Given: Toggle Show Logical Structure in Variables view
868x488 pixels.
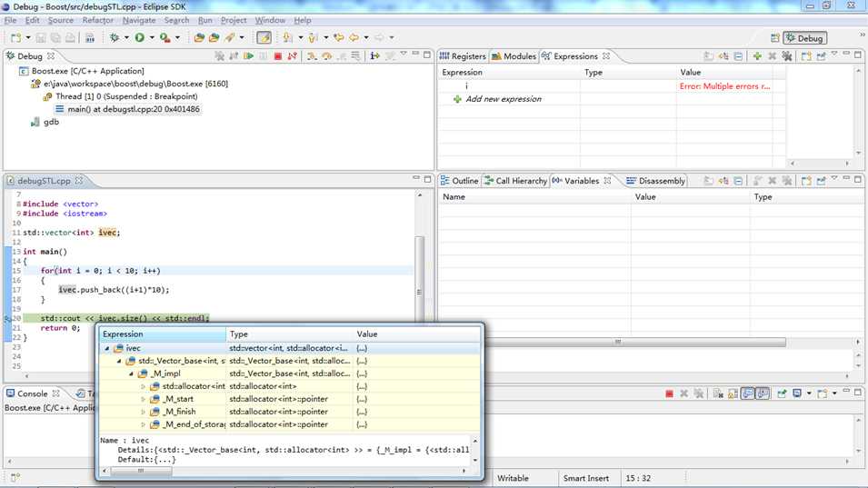Looking at the screenshot, I should (x=723, y=180).
